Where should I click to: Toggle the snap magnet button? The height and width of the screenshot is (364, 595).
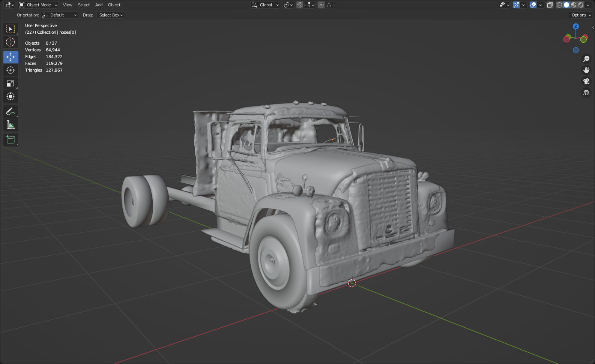300,5
